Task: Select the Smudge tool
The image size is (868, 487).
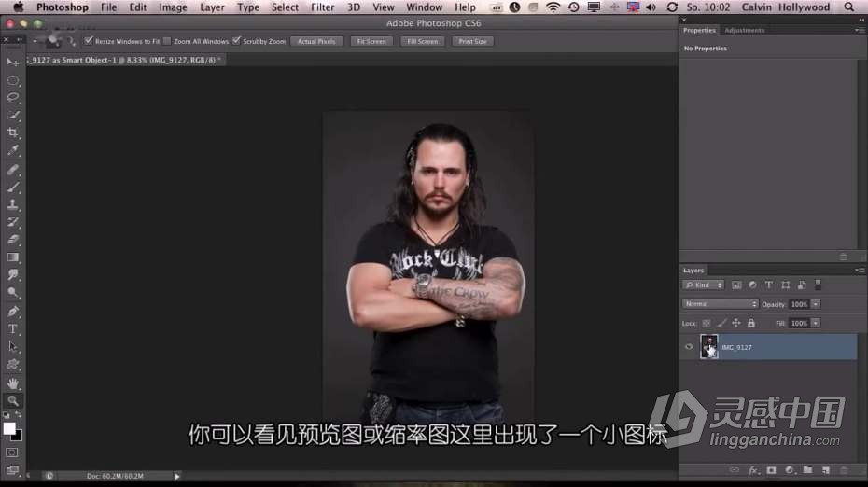Action: [x=13, y=275]
